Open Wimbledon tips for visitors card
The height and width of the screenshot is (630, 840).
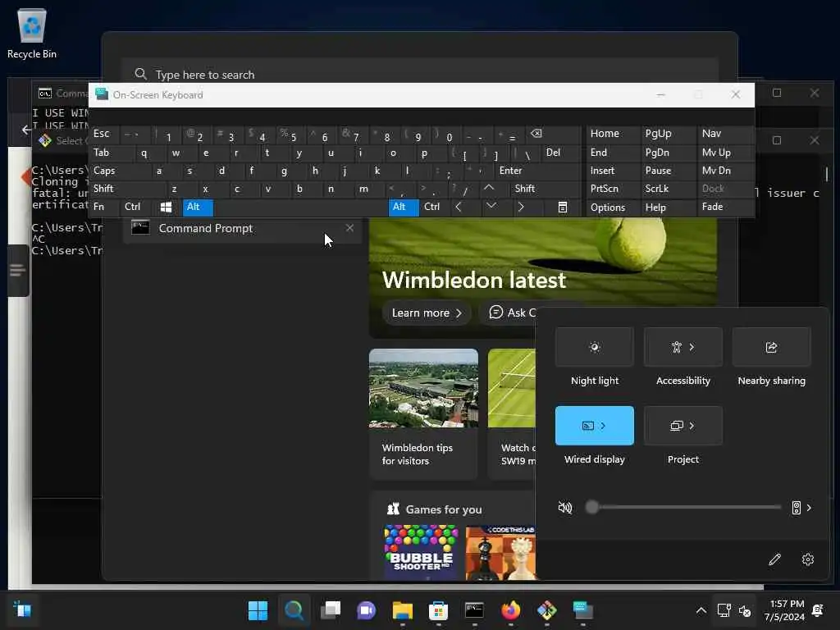coord(423,413)
